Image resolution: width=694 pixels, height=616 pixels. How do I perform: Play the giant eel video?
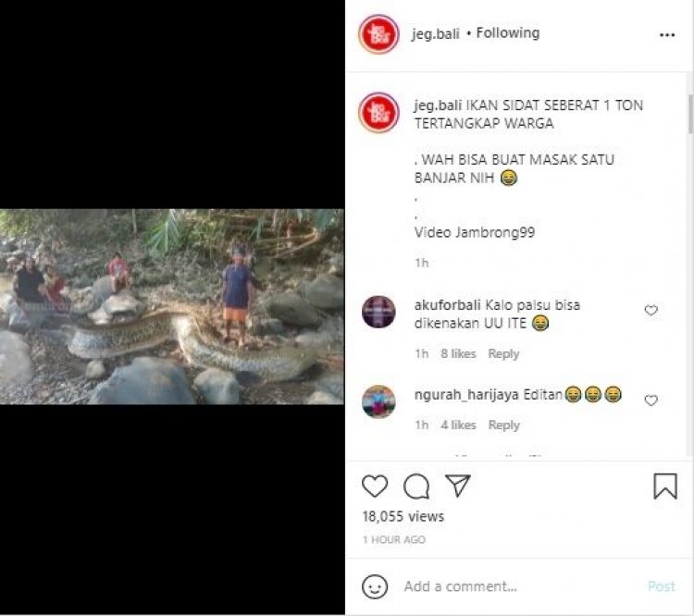coord(172,307)
